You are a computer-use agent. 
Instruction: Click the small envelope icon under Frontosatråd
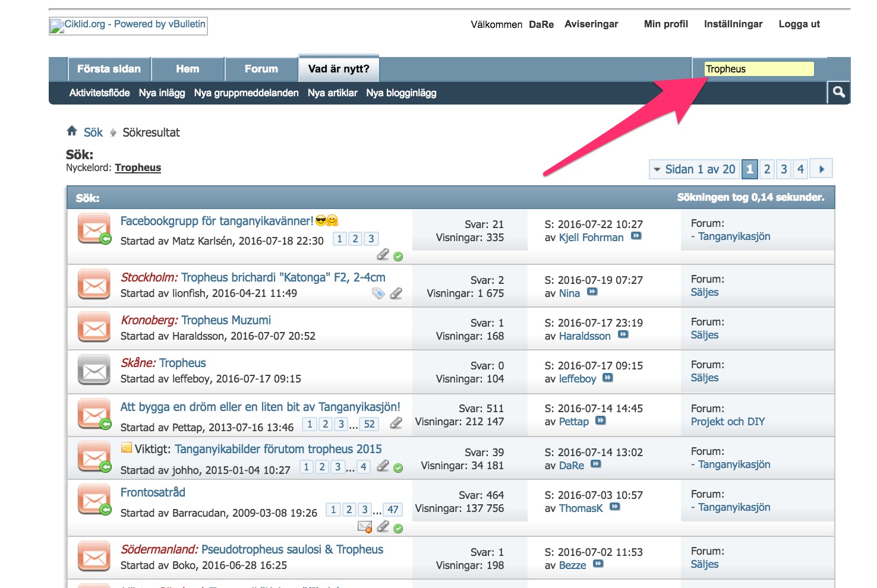click(365, 527)
